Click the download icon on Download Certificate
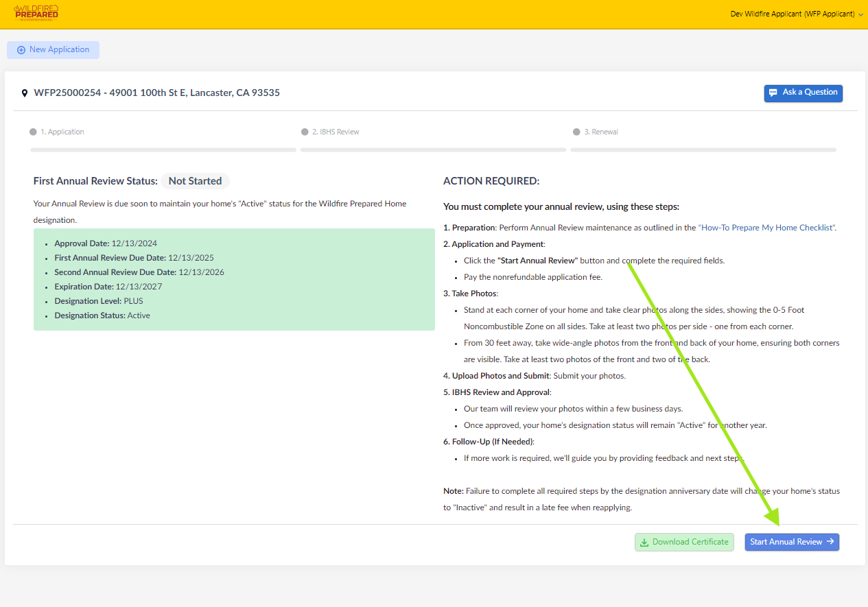The width and height of the screenshot is (868, 607). 644,543
